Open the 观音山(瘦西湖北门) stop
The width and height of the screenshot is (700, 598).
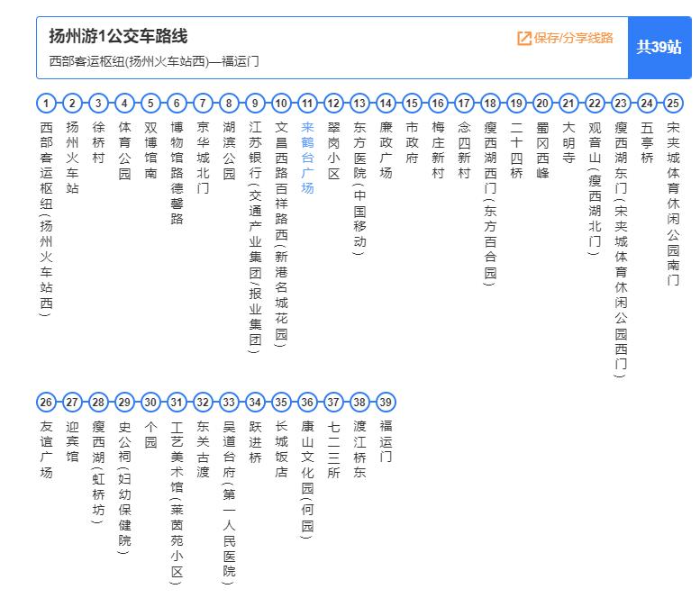pyautogui.click(x=595, y=188)
